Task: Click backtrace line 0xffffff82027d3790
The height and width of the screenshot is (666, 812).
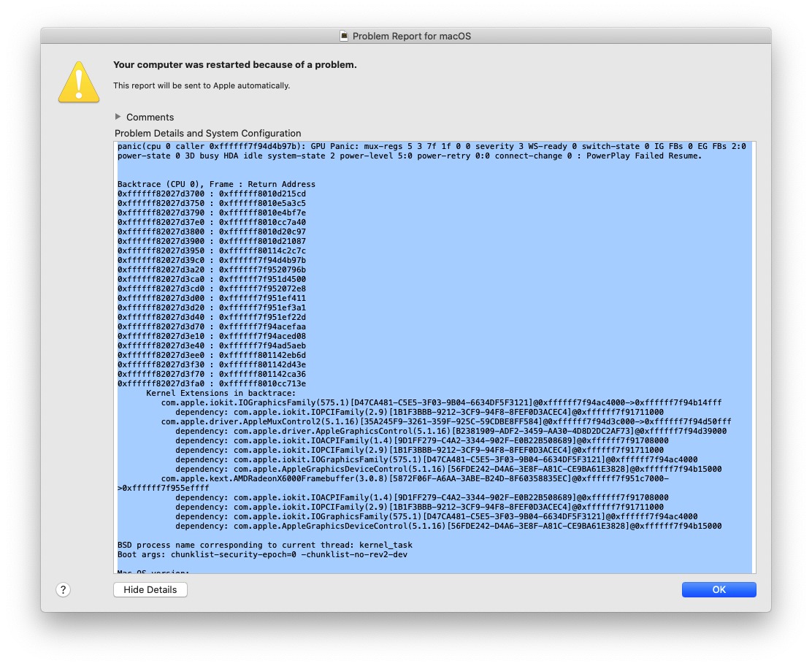Action: point(212,213)
